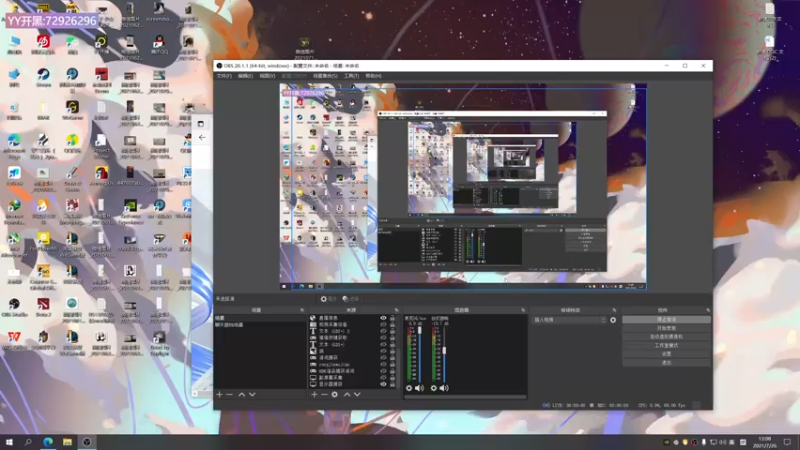The image size is (800, 450).
Task: Select the 视频采集设备 source row
Action: point(353,324)
